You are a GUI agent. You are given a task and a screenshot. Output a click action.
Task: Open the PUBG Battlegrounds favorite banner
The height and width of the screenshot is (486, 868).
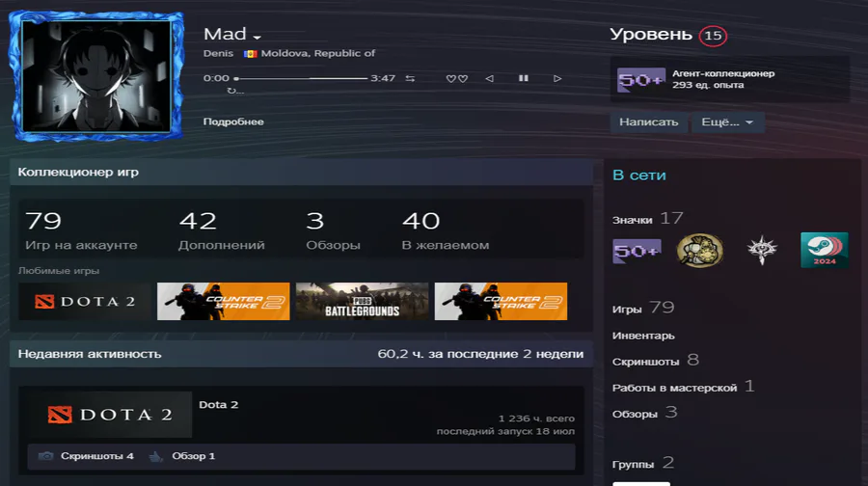pos(362,302)
